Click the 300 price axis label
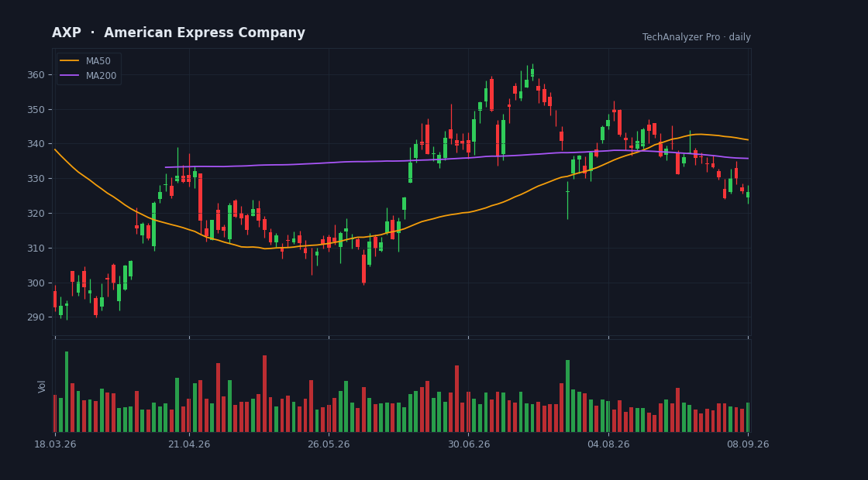868x480 pixels. point(36,283)
